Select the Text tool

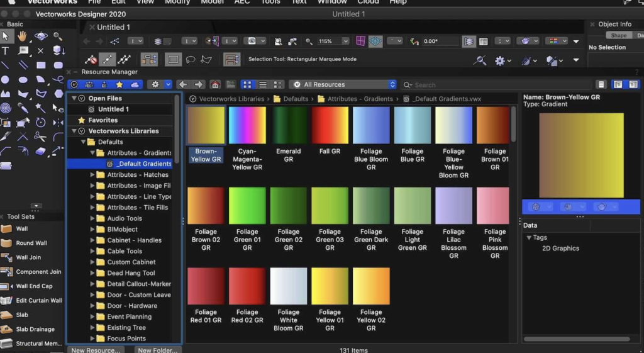point(5,51)
